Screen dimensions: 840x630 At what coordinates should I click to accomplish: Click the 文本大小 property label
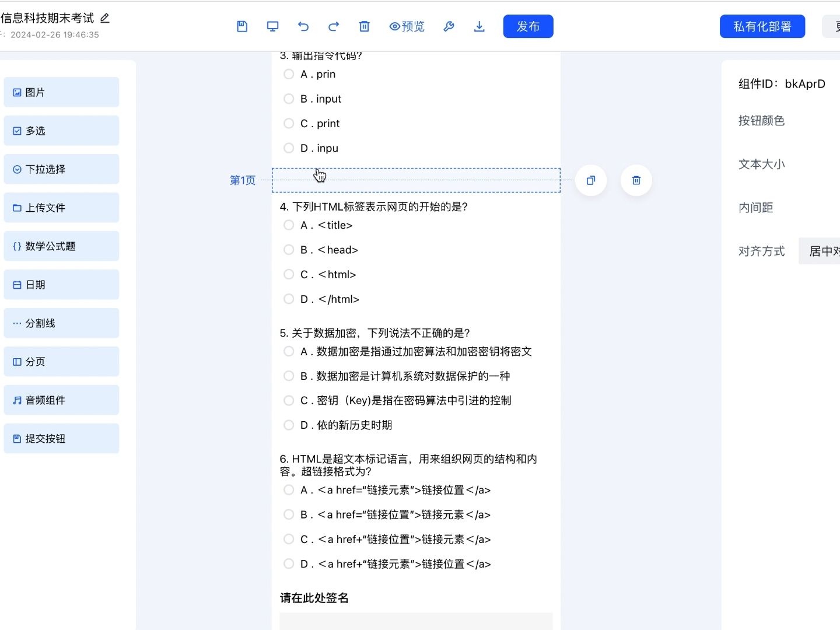[x=761, y=164]
